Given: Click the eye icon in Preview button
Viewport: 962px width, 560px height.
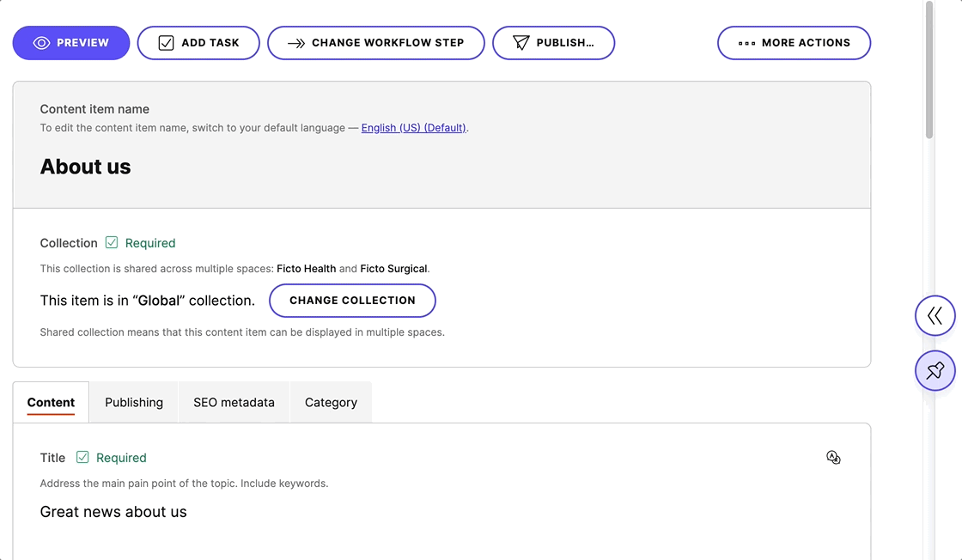Looking at the screenshot, I should (41, 43).
